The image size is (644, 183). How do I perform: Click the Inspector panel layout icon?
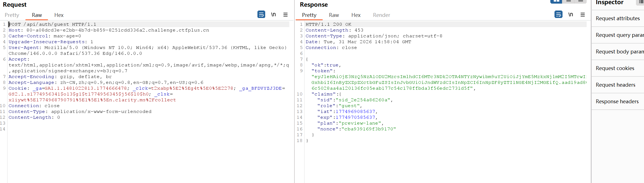click(x=641, y=2)
